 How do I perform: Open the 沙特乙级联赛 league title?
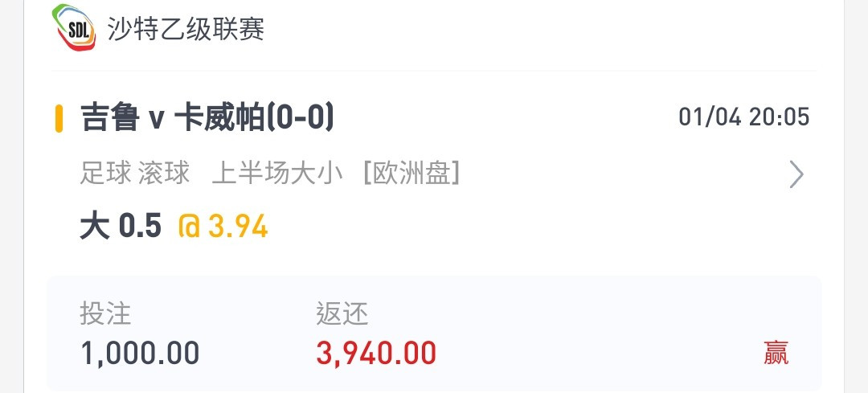[x=186, y=29]
